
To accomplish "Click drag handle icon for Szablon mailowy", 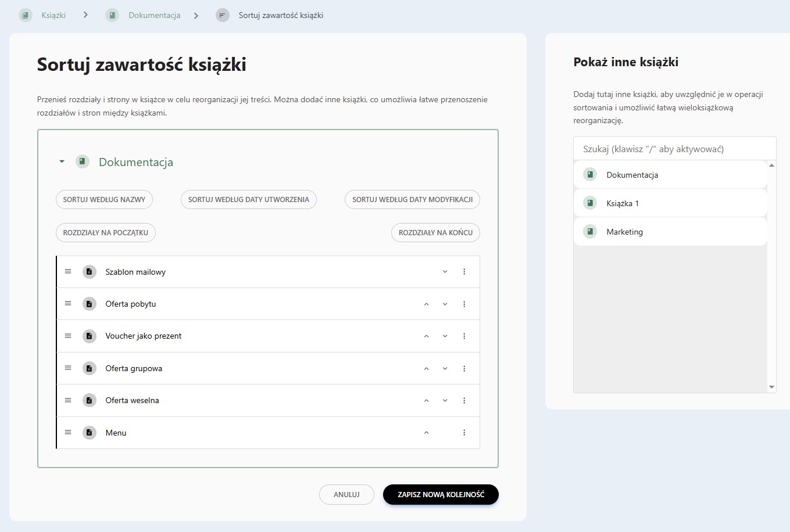I will click(x=68, y=272).
